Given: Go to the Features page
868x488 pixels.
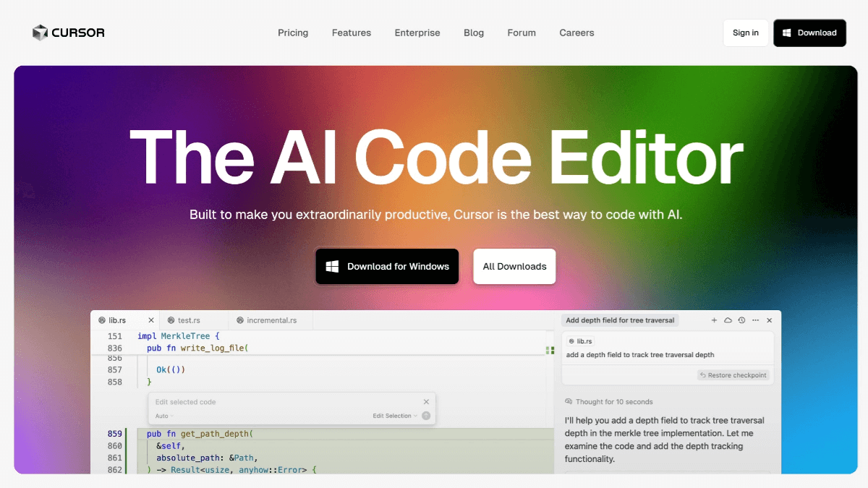Looking at the screenshot, I should (x=352, y=33).
